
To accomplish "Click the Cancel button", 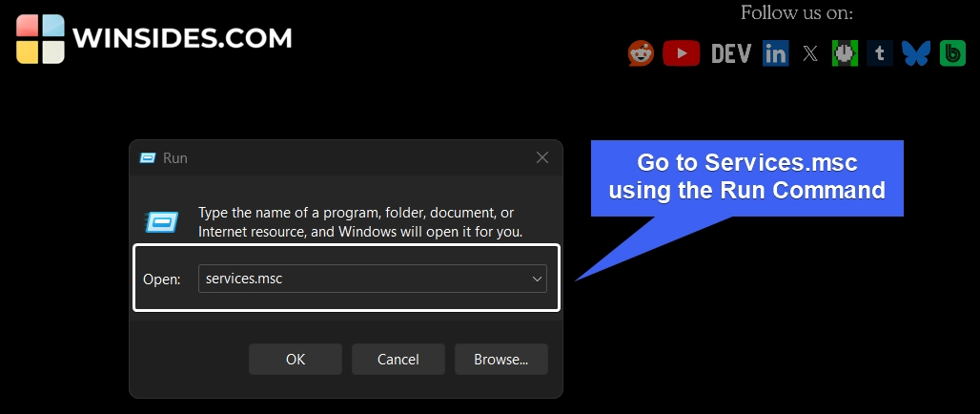I will click(398, 360).
